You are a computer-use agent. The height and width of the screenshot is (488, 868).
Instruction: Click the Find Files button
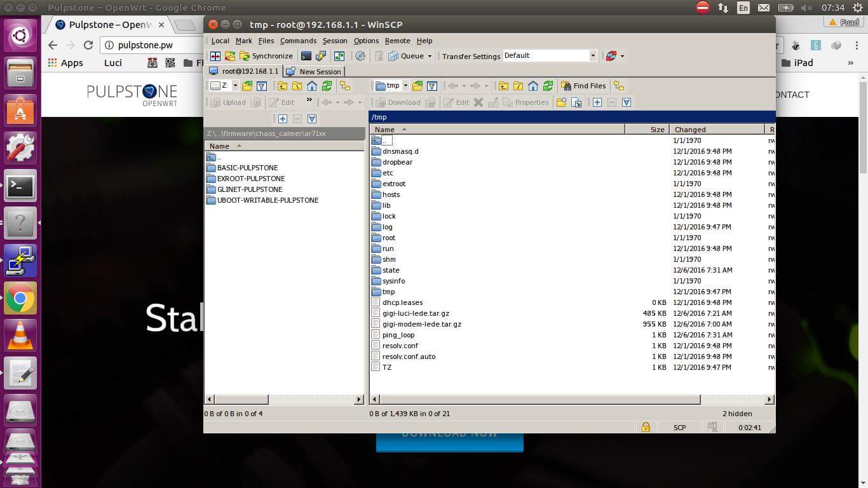click(x=583, y=86)
